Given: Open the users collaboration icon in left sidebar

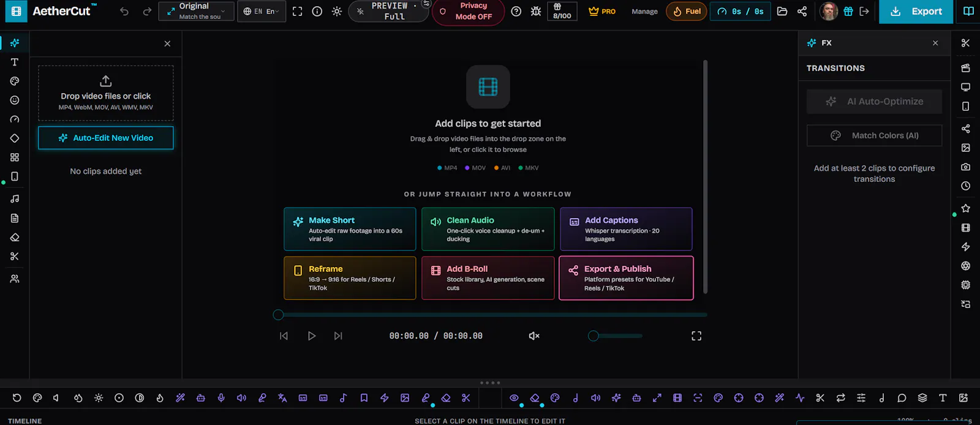Looking at the screenshot, I should point(15,279).
